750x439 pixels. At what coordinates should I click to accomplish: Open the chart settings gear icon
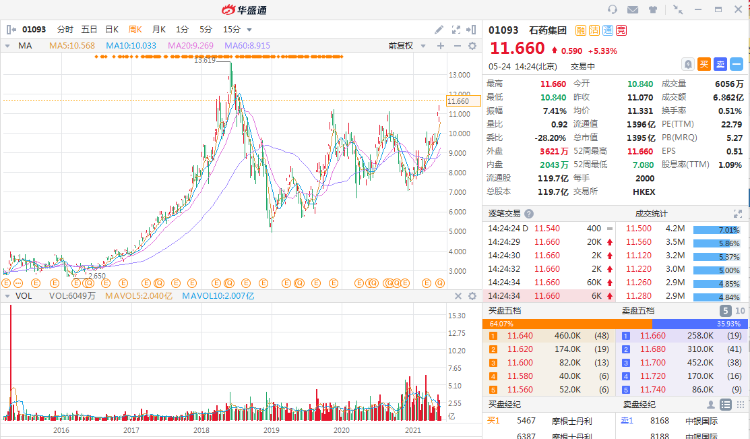(x=472, y=45)
